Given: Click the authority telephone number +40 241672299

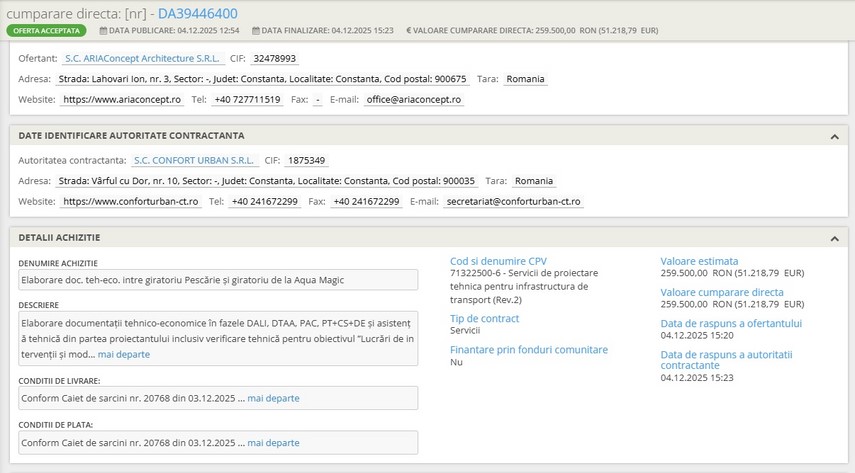Looking at the screenshot, I should click(264, 202).
